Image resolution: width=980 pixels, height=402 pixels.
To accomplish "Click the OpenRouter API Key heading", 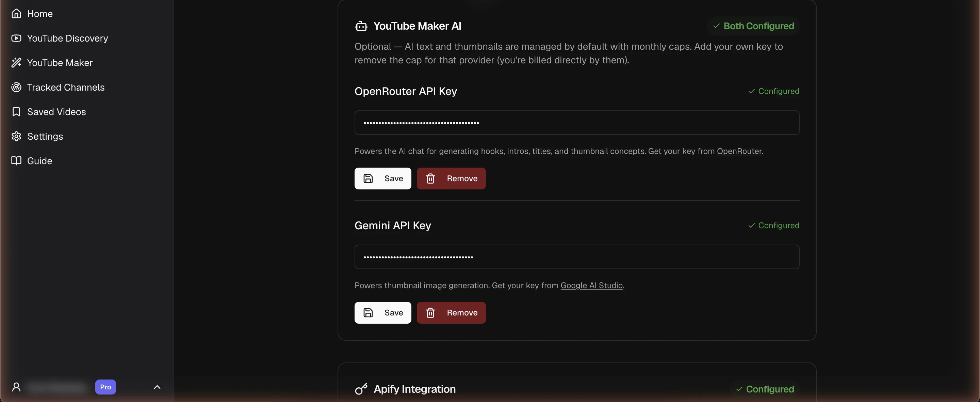I will click(406, 91).
